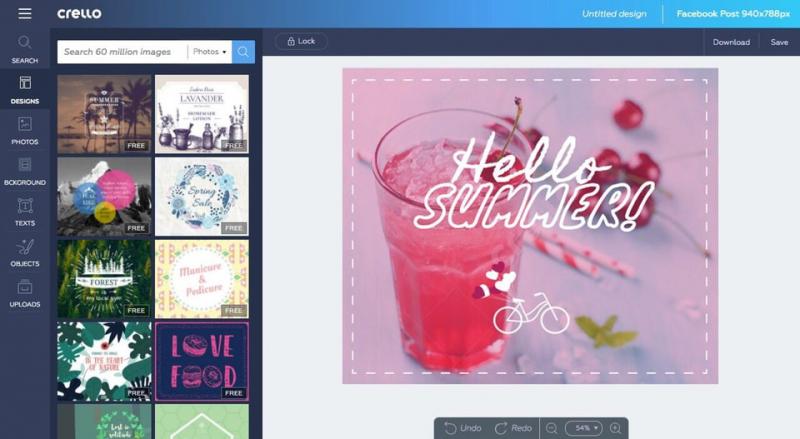Click the blue search magnifier button
Image resolution: width=800 pixels, height=439 pixels.
tap(244, 52)
